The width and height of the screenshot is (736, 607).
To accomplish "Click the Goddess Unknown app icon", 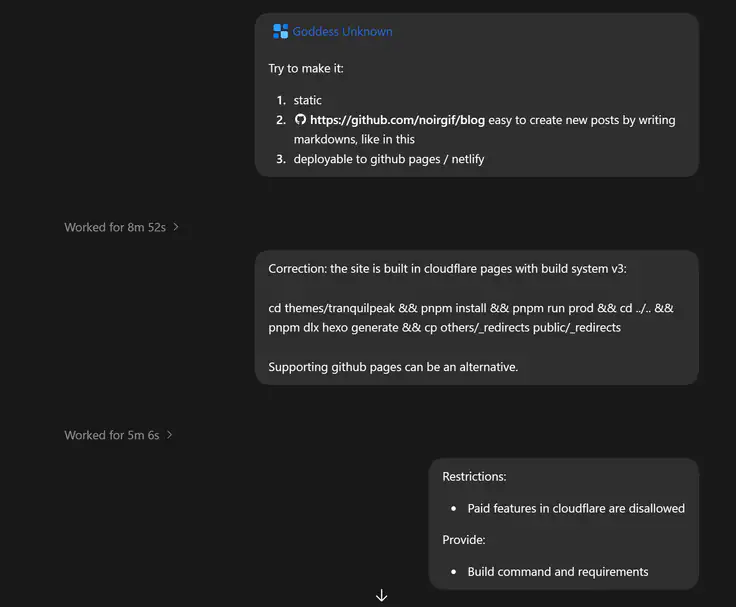I will [280, 31].
